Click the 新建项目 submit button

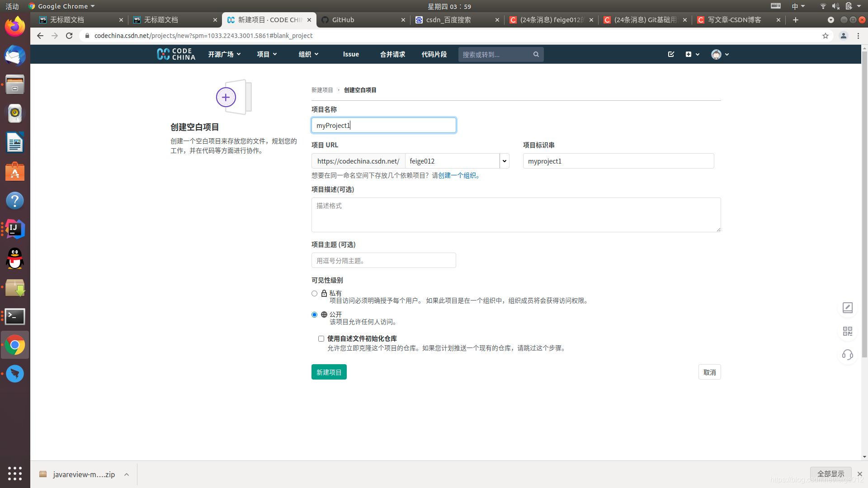[x=329, y=372]
